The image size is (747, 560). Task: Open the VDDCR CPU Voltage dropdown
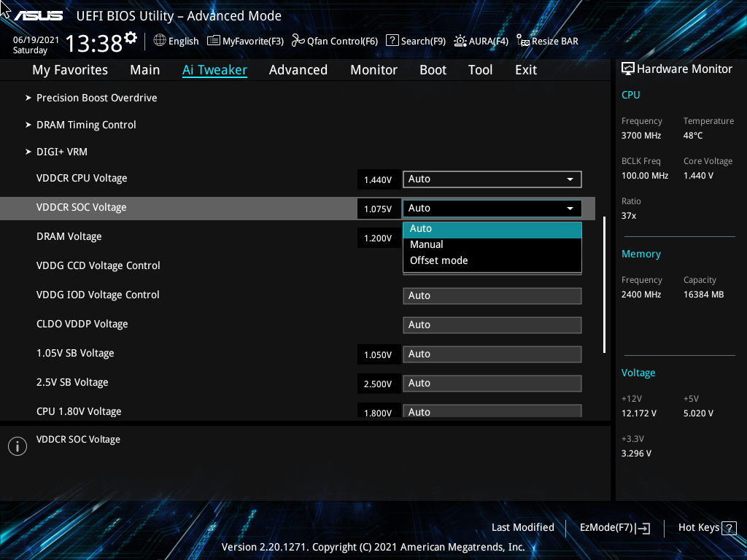click(492, 179)
